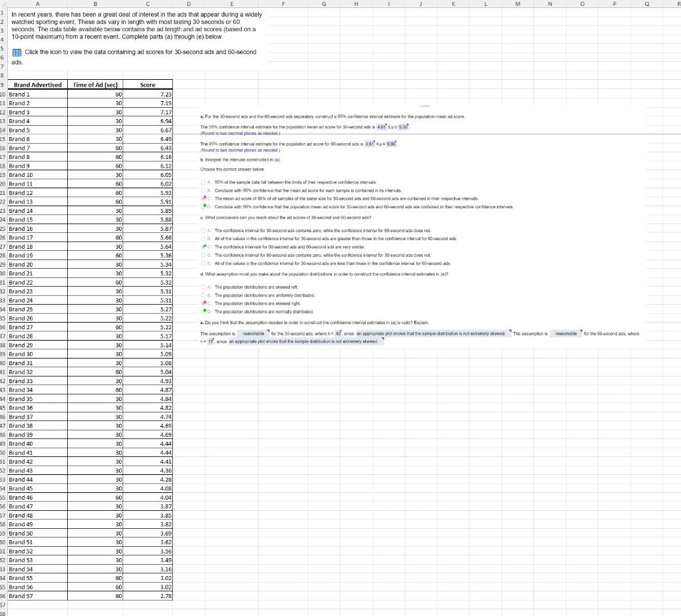
Task: Open the 'reasonable' dropdown for 60-second ads
Action: pos(566,334)
